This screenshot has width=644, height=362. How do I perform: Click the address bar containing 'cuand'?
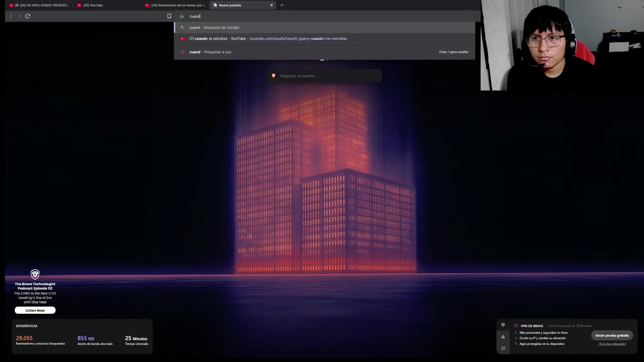pyautogui.click(x=327, y=16)
